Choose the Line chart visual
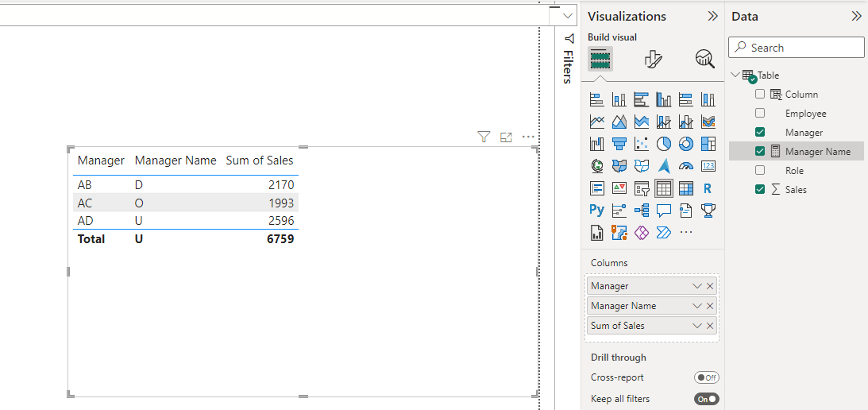 pyautogui.click(x=596, y=122)
